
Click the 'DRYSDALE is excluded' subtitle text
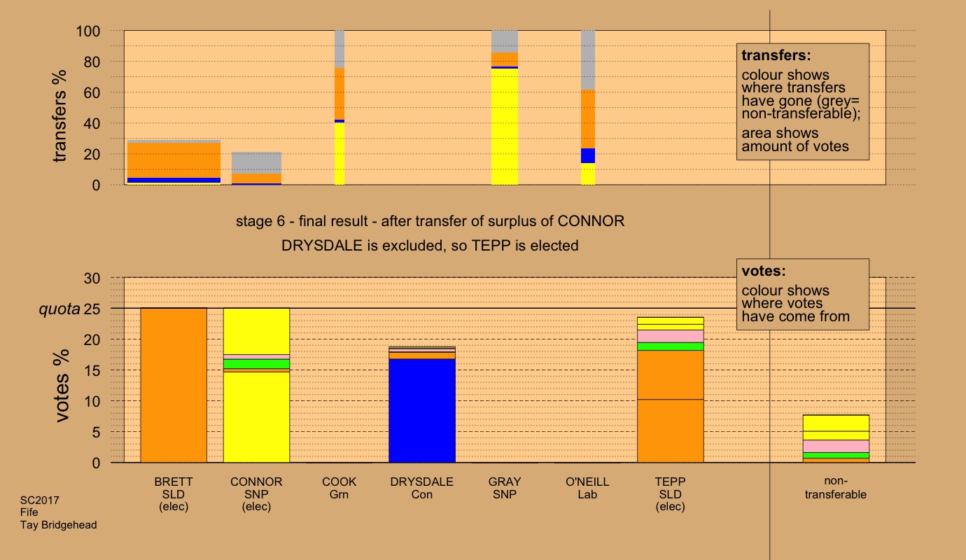tap(430, 246)
